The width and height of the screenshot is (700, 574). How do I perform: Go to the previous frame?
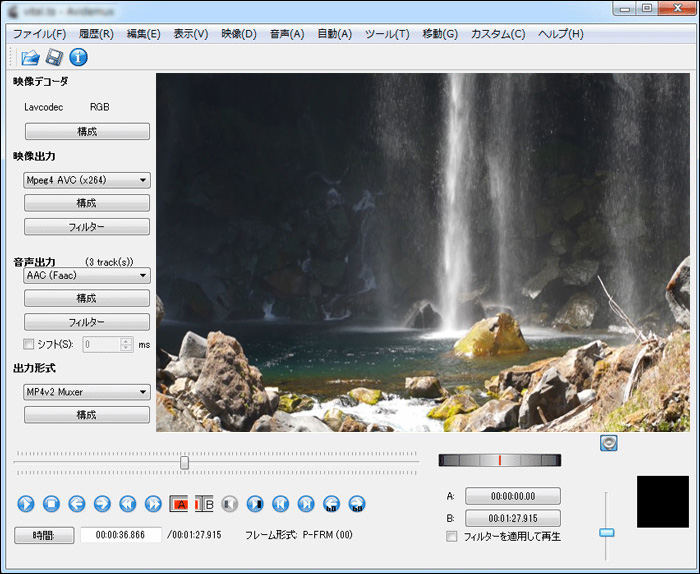coord(77,504)
